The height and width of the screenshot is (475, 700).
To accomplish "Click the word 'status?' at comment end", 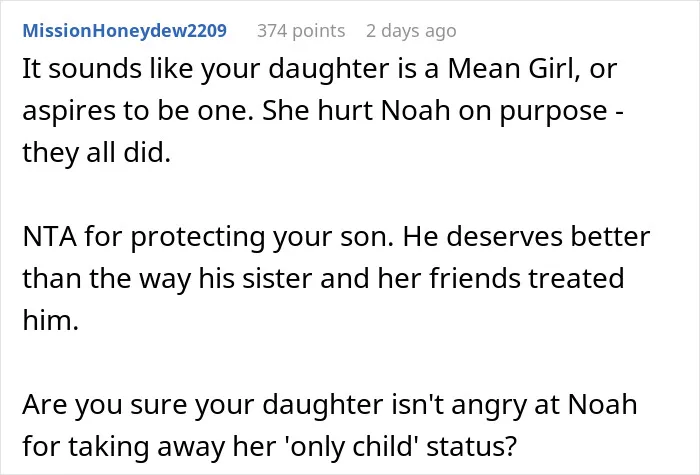I will point(471,446).
